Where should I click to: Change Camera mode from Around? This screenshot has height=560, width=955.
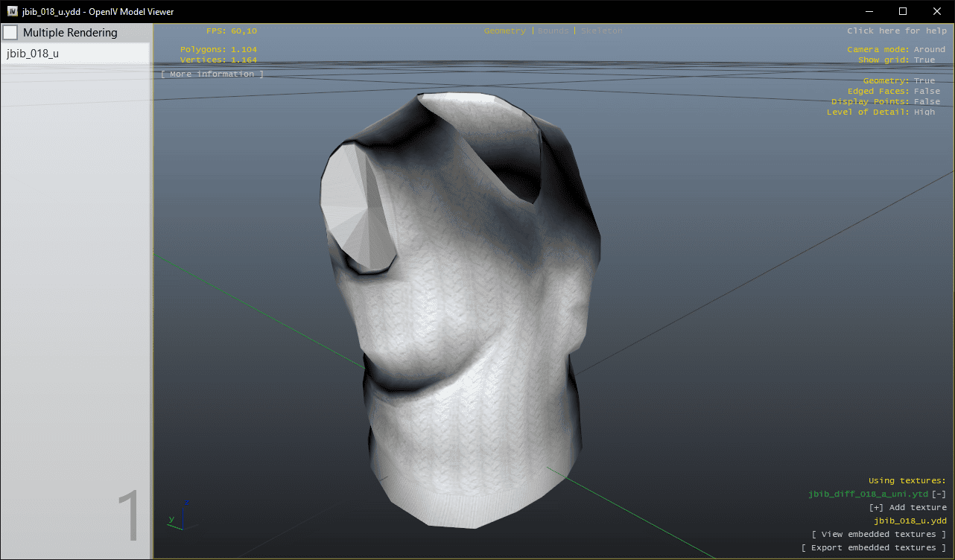[x=929, y=49]
